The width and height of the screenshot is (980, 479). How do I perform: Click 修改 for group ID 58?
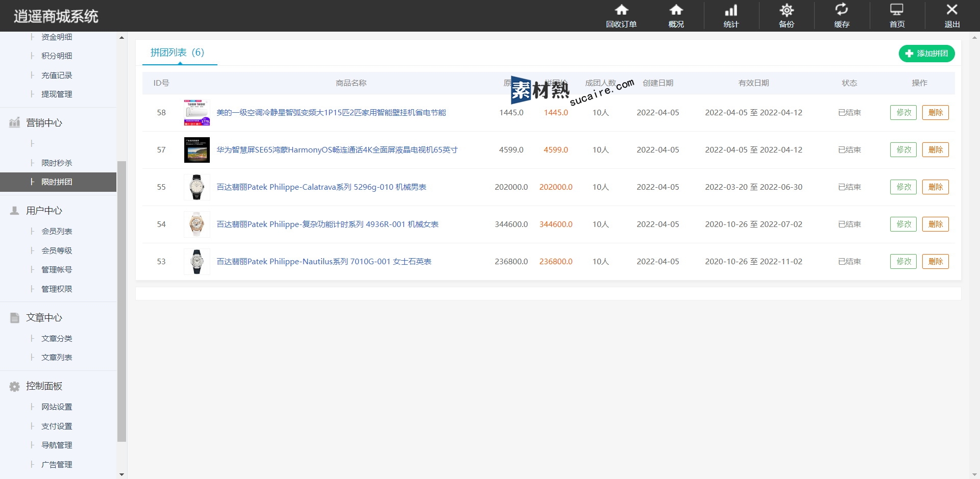pos(903,113)
